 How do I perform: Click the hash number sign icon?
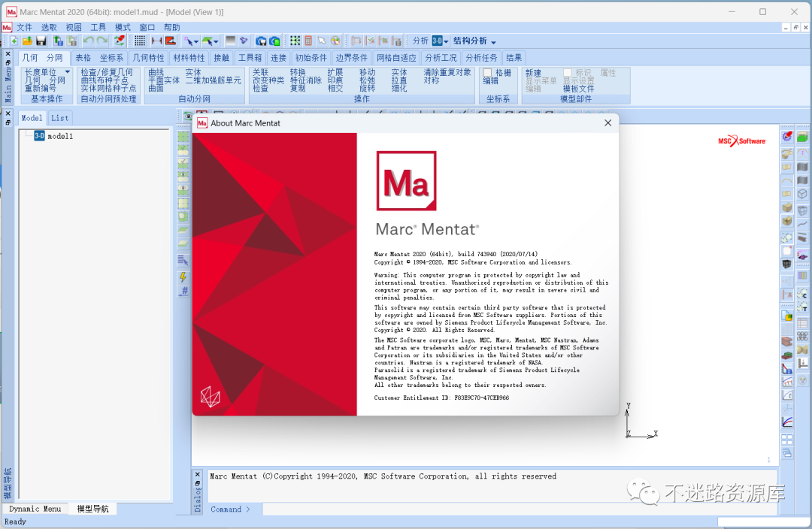pyautogui.click(x=184, y=291)
